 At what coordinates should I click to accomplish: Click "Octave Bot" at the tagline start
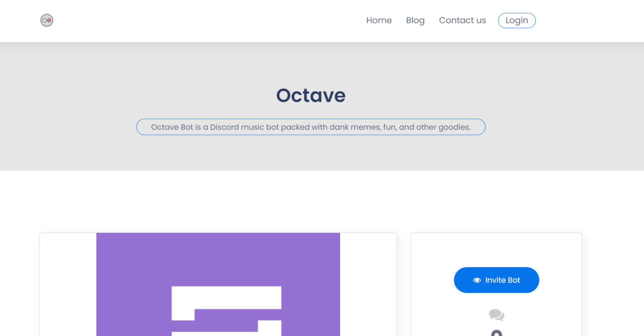click(172, 127)
